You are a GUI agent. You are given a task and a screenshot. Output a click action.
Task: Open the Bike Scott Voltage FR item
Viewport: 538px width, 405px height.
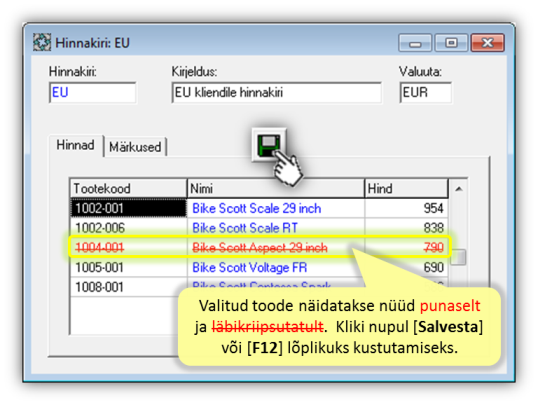[x=249, y=267]
